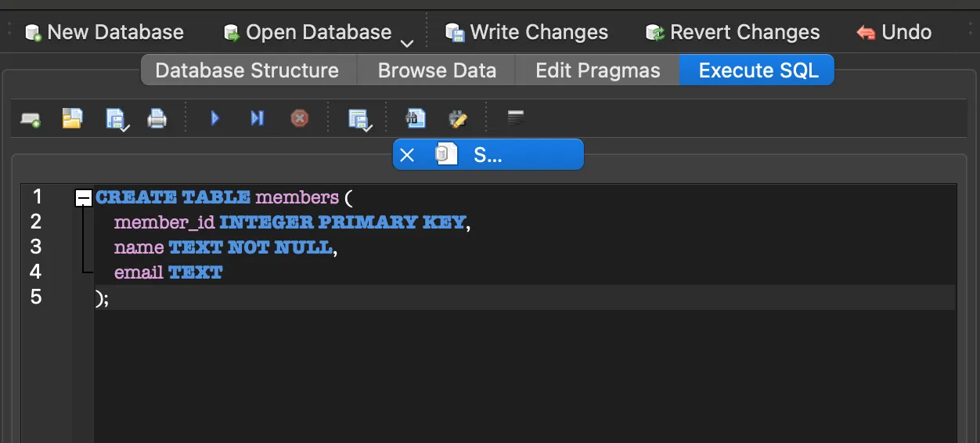Open the Edit Pragmas tab
This screenshot has height=443, width=980.
597,70
